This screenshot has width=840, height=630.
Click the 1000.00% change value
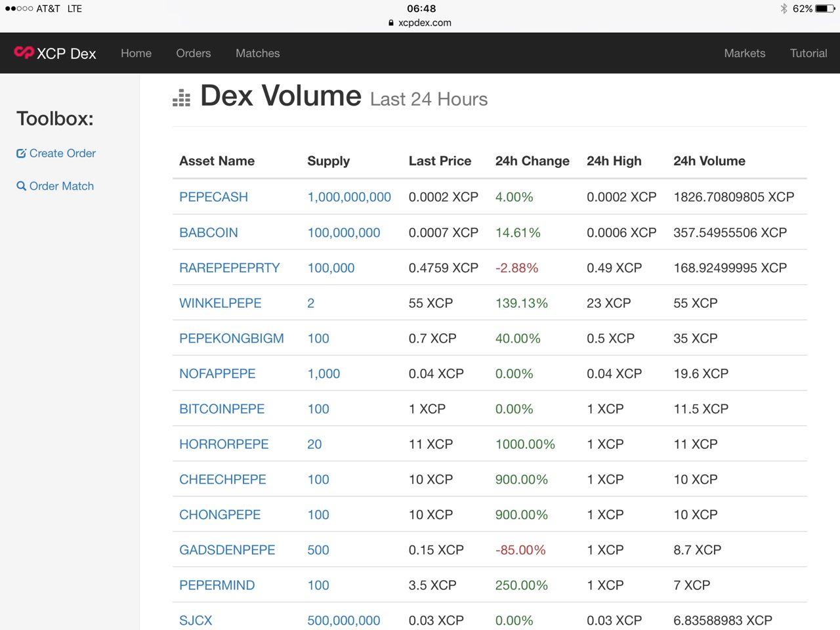click(525, 444)
